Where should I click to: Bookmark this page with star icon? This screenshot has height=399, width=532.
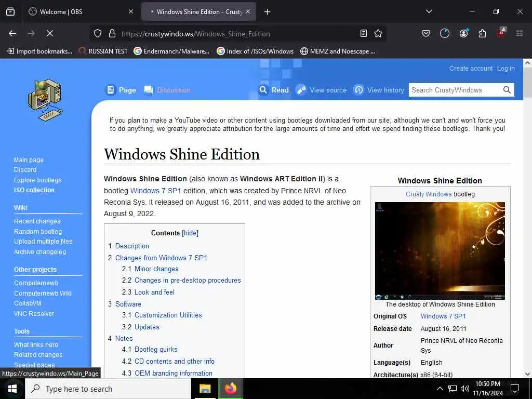[378, 33]
